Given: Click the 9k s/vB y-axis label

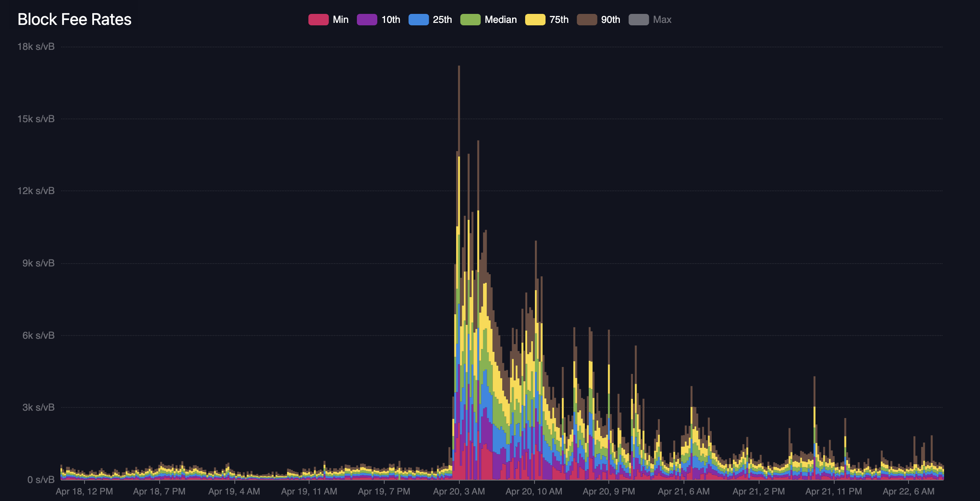Looking at the screenshot, I should point(38,263).
